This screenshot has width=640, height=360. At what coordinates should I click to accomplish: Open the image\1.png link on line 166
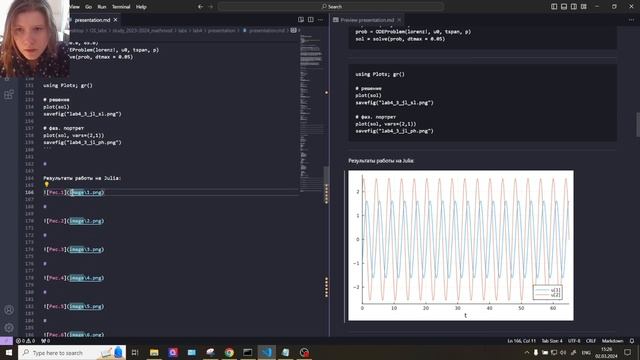coord(85,192)
